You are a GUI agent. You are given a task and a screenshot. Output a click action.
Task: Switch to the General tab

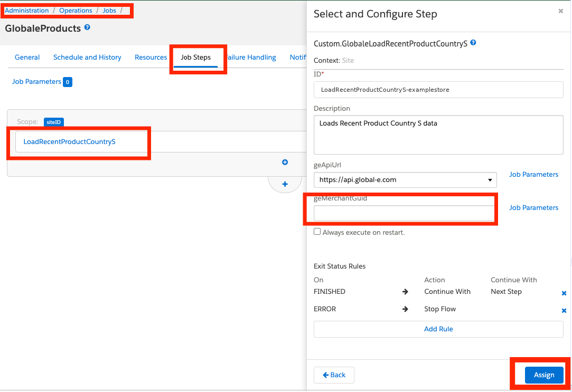pyautogui.click(x=27, y=57)
